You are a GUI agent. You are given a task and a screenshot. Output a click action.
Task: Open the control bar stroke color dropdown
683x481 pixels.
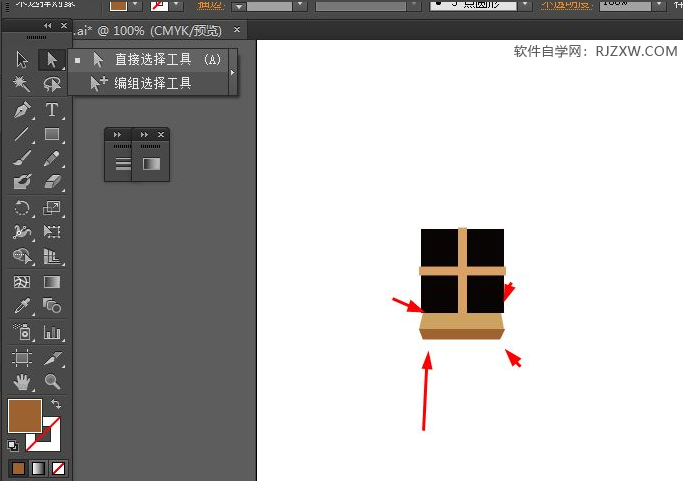click(176, 5)
